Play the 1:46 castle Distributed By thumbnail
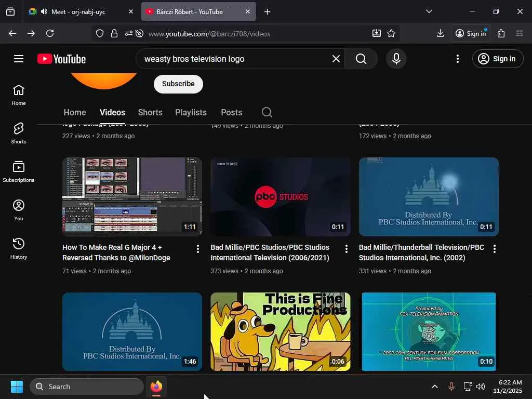This screenshot has height=399, width=532. pyautogui.click(x=132, y=331)
